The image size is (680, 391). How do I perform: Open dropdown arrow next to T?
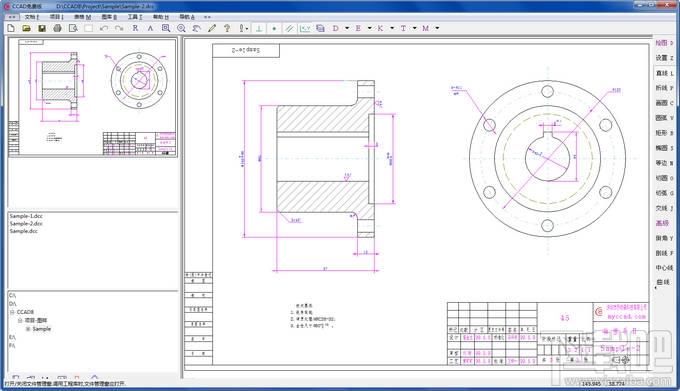(x=415, y=28)
